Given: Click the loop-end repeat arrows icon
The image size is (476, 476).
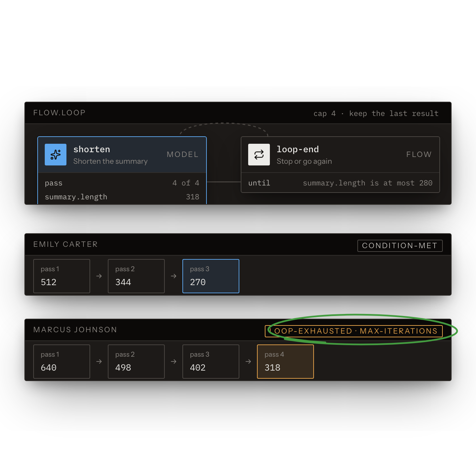Looking at the screenshot, I should point(259,155).
